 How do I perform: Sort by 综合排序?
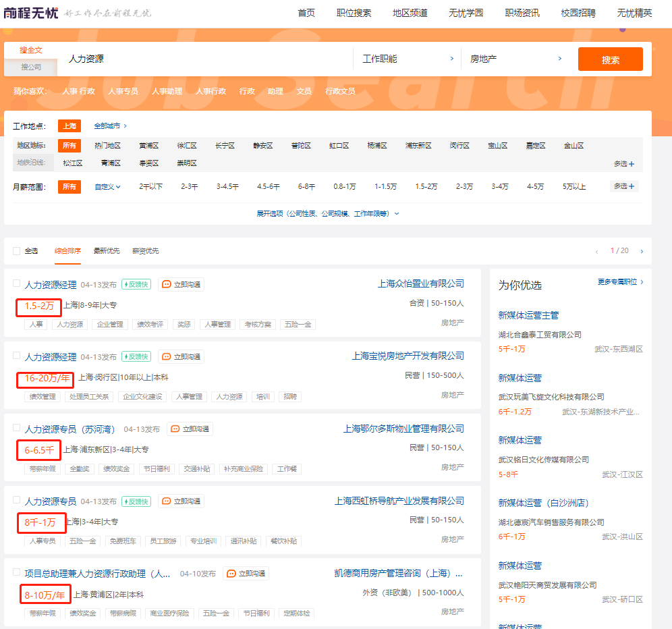tap(67, 251)
